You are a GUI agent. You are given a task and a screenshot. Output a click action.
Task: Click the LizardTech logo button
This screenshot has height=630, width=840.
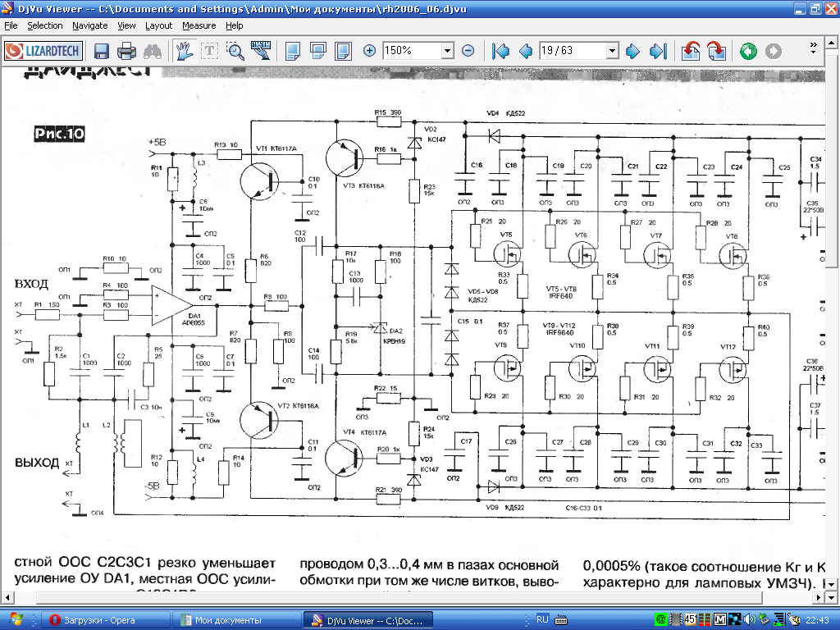click(43, 52)
